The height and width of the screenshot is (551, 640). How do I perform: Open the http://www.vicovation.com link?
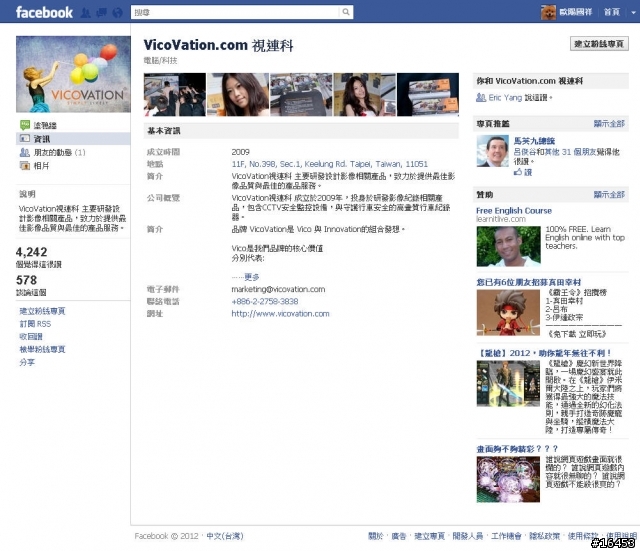click(280, 314)
